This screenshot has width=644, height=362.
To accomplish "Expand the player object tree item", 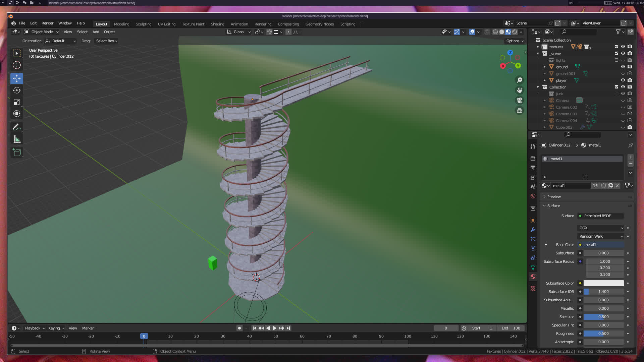I will point(545,80).
